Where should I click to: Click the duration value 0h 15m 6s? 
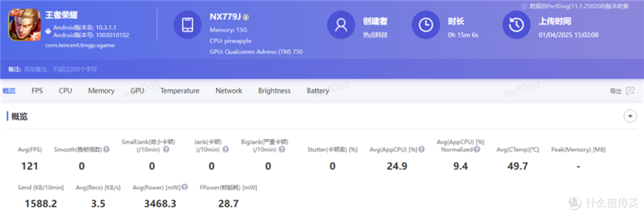click(463, 35)
